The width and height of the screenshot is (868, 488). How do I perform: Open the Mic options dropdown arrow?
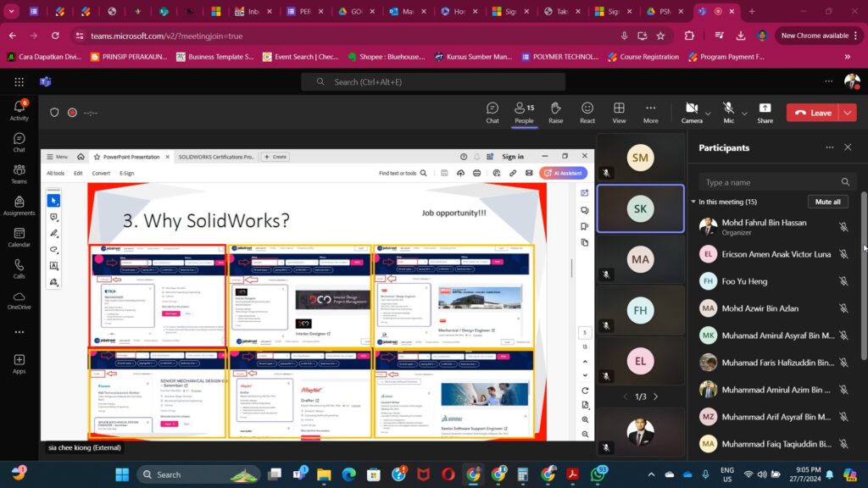pos(744,114)
